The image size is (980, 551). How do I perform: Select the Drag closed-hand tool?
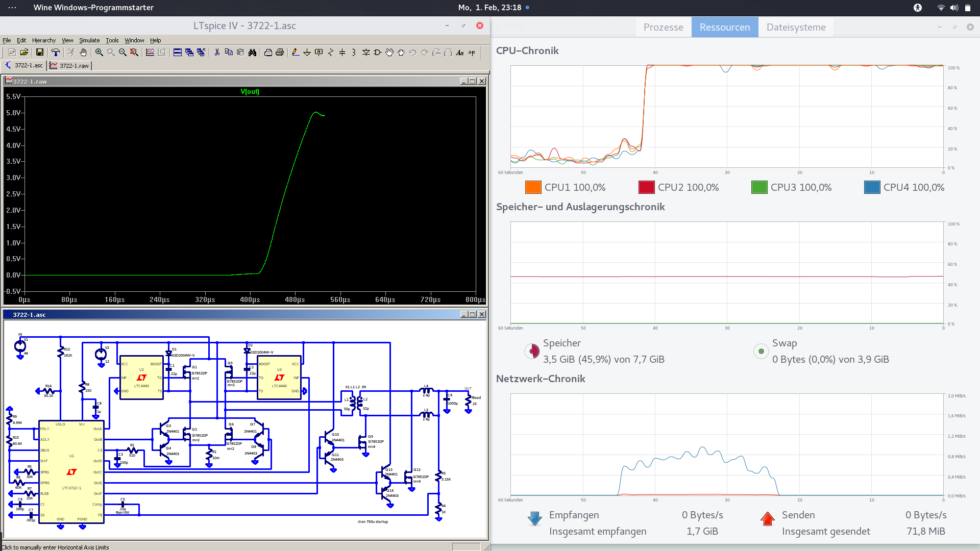click(x=401, y=53)
